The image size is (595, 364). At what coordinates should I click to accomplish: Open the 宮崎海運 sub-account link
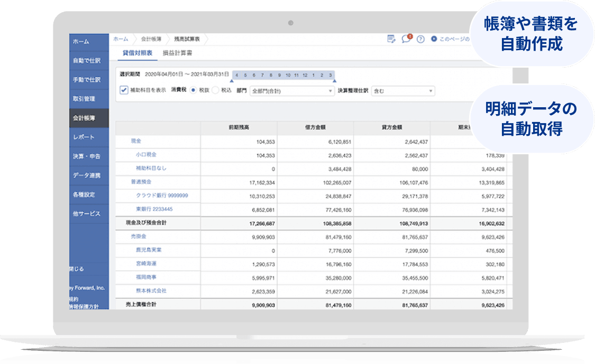[146, 264]
